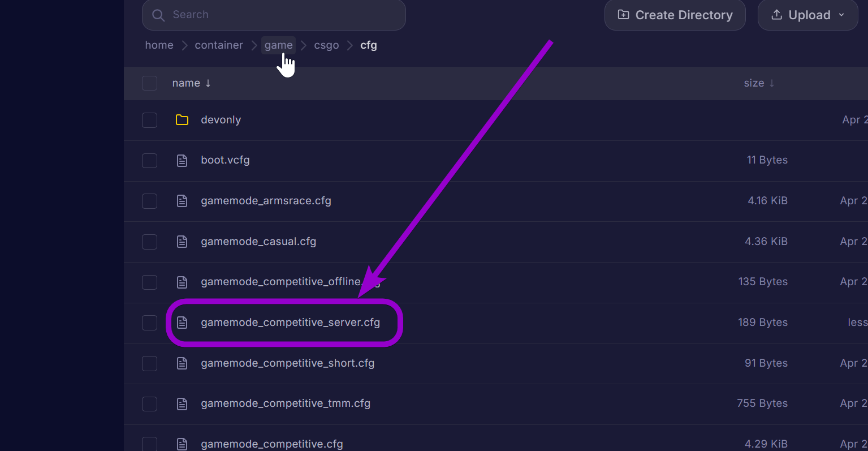
Task: Open gamemode_competitive_server.cfg
Action: (x=291, y=323)
